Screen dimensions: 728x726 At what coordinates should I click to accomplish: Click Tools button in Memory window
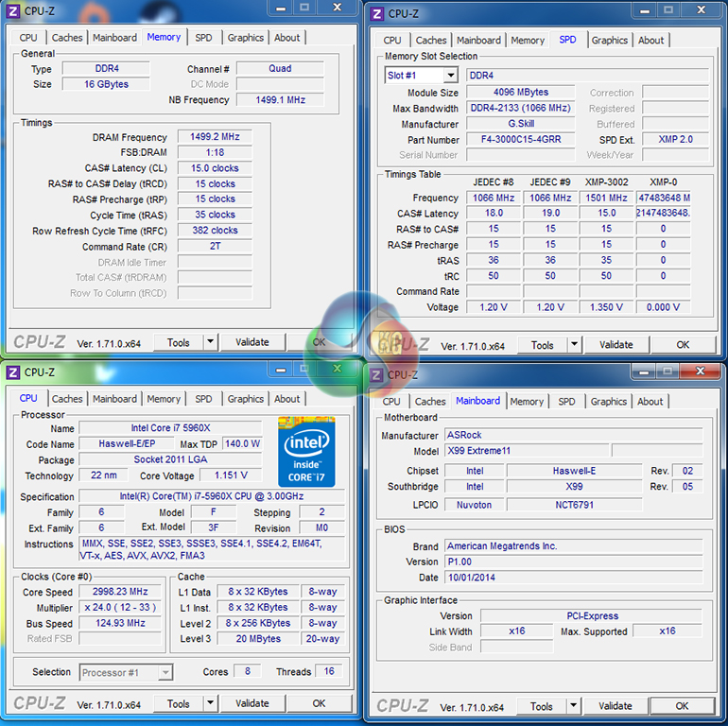179,342
